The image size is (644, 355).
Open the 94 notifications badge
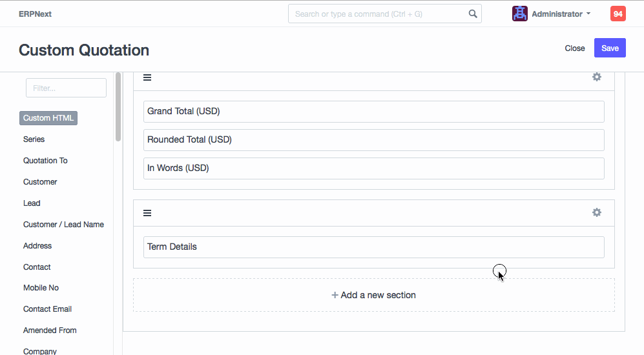[618, 14]
